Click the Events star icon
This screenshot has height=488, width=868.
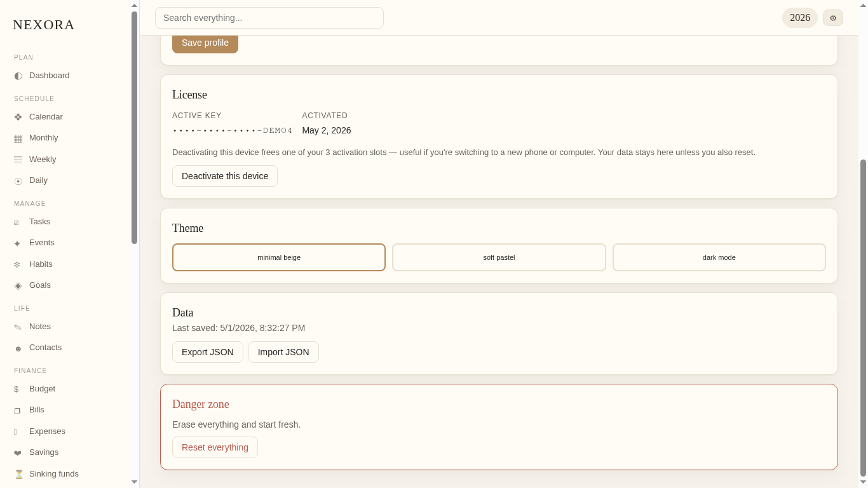click(x=17, y=243)
